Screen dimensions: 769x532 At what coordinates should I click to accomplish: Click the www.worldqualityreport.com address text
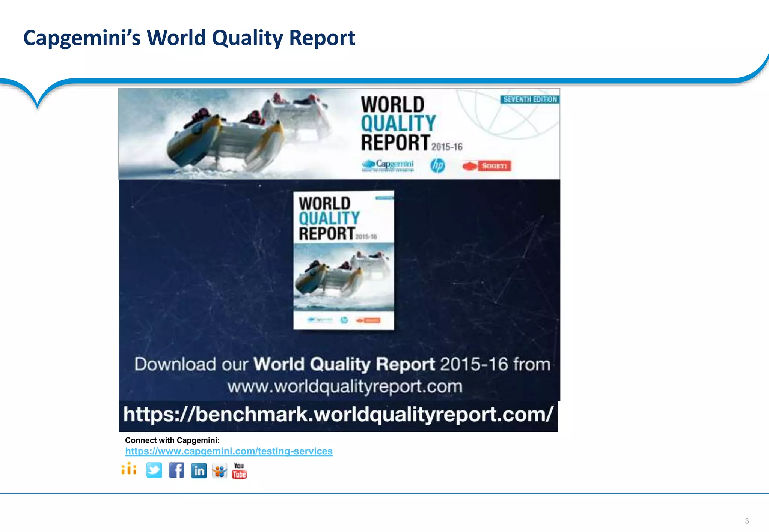(345, 386)
